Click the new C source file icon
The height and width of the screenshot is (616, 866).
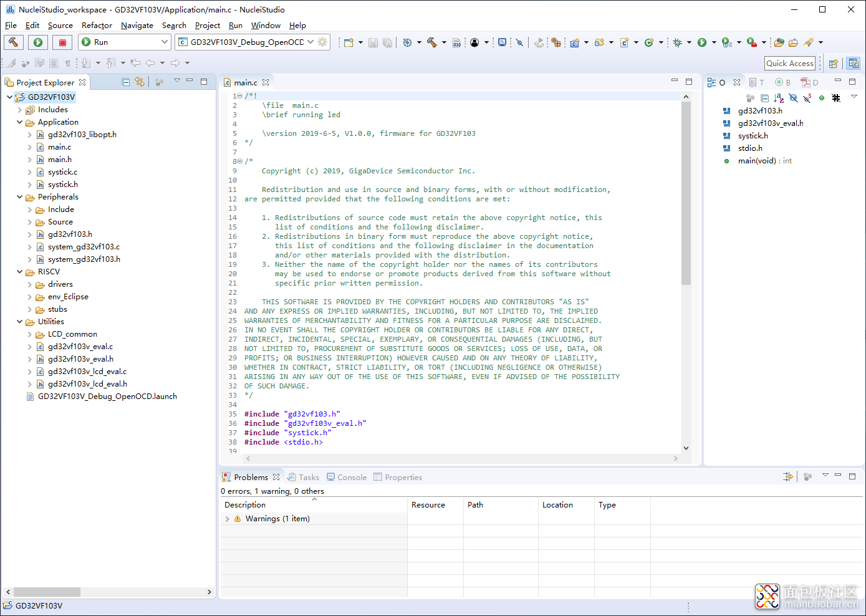tap(624, 42)
